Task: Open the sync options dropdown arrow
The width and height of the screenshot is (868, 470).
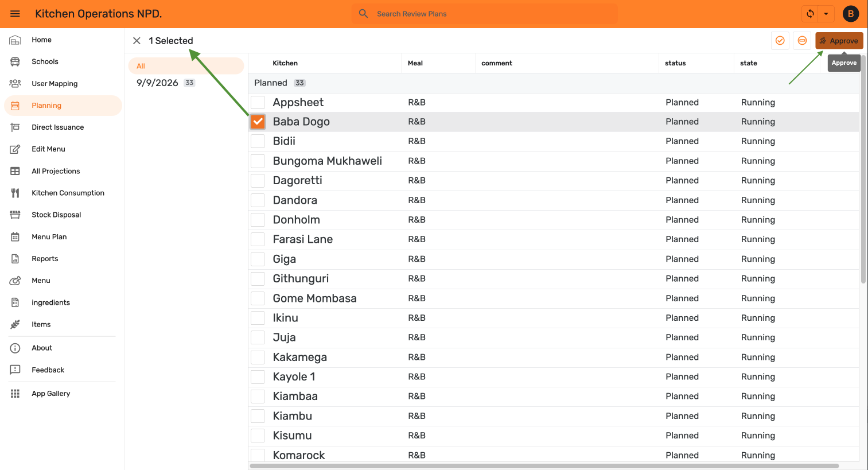Action: pos(826,14)
